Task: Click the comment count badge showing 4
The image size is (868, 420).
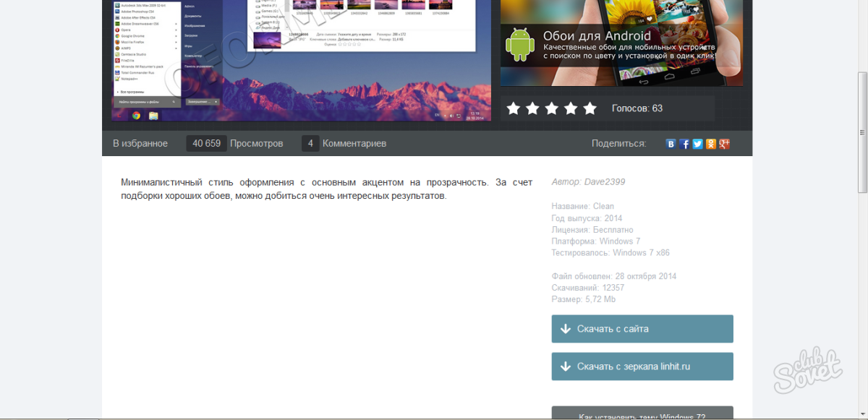Action: (x=310, y=143)
